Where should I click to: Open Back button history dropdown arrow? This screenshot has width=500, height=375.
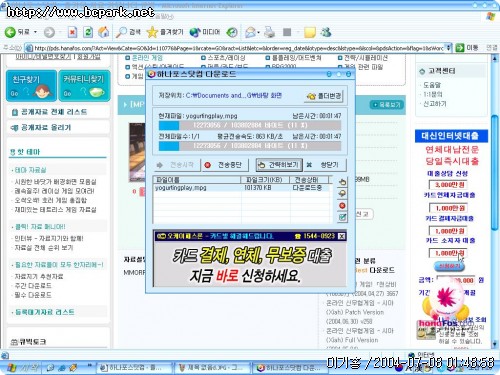35,32
